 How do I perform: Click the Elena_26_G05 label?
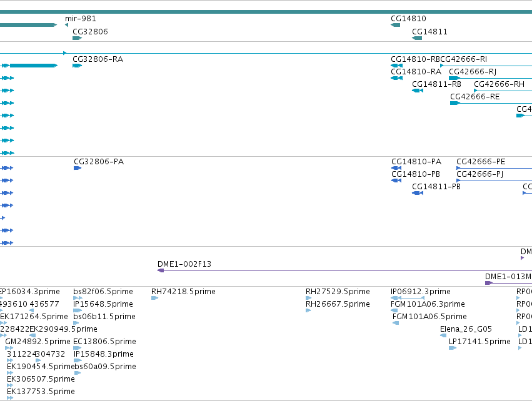[466, 329]
